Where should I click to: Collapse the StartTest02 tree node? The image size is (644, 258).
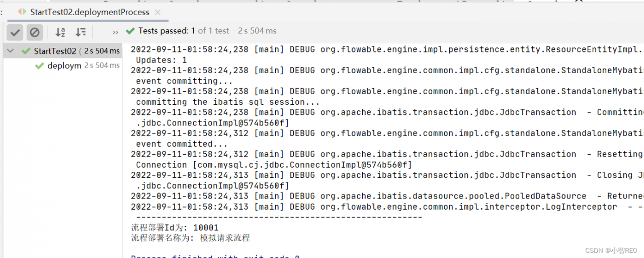[10, 51]
